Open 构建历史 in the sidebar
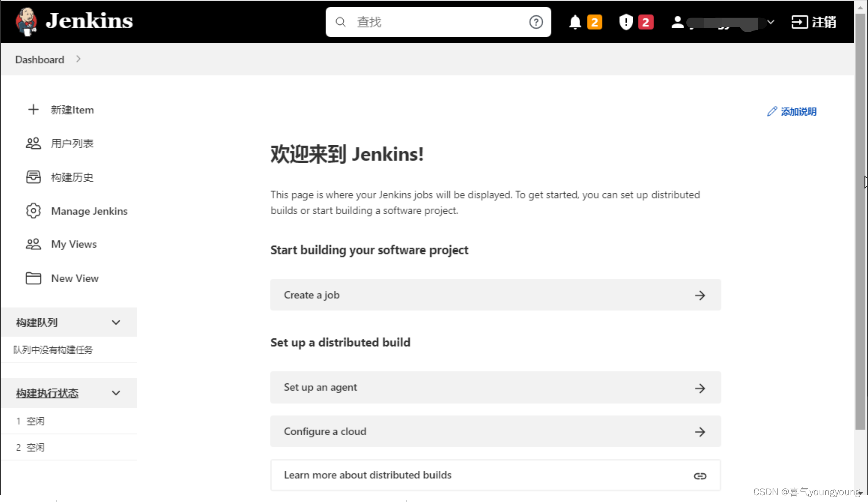 pyautogui.click(x=72, y=177)
